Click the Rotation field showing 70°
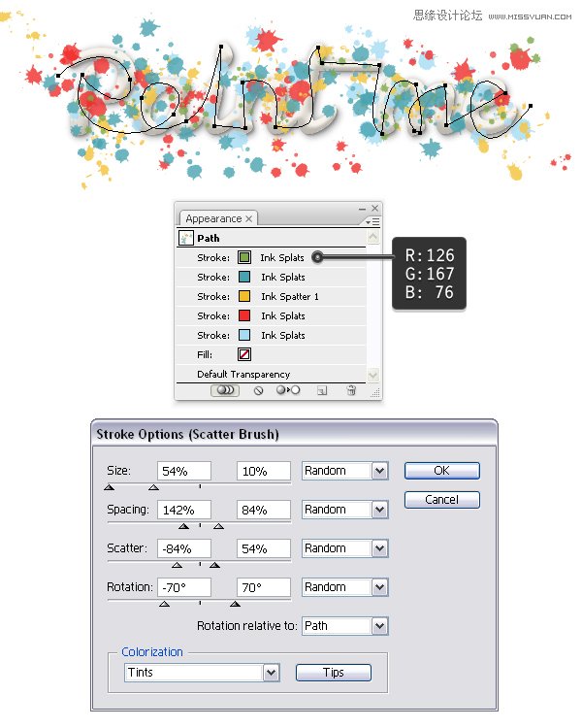 click(264, 587)
